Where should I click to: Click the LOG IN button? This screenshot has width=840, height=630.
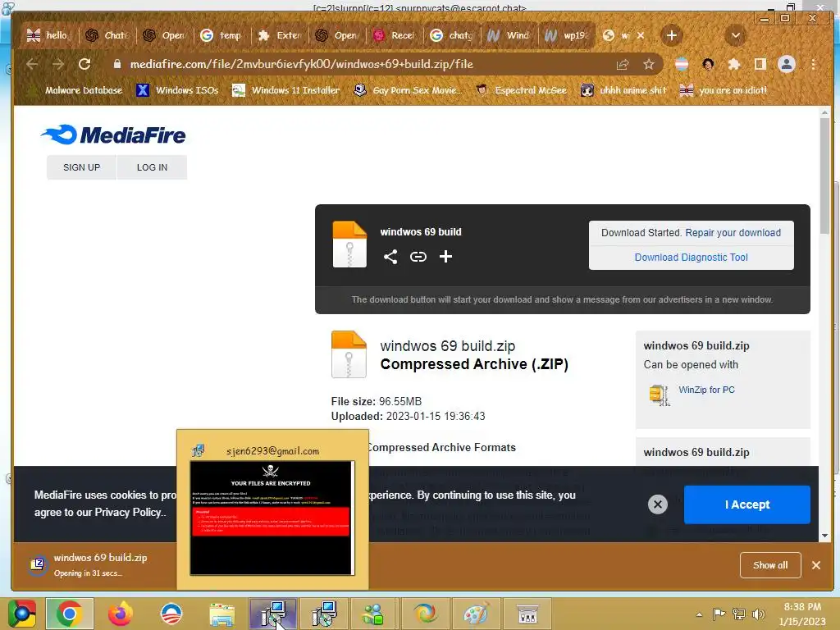point(152,167)
